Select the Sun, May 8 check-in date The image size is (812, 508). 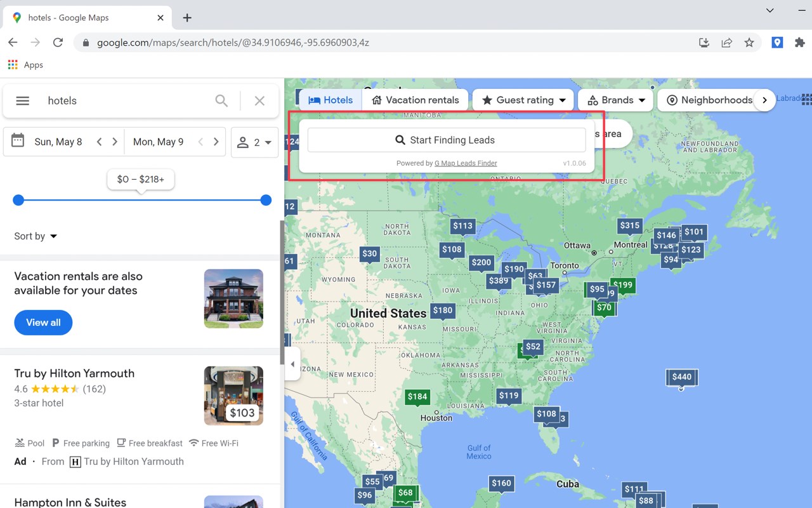click(58, 142)
